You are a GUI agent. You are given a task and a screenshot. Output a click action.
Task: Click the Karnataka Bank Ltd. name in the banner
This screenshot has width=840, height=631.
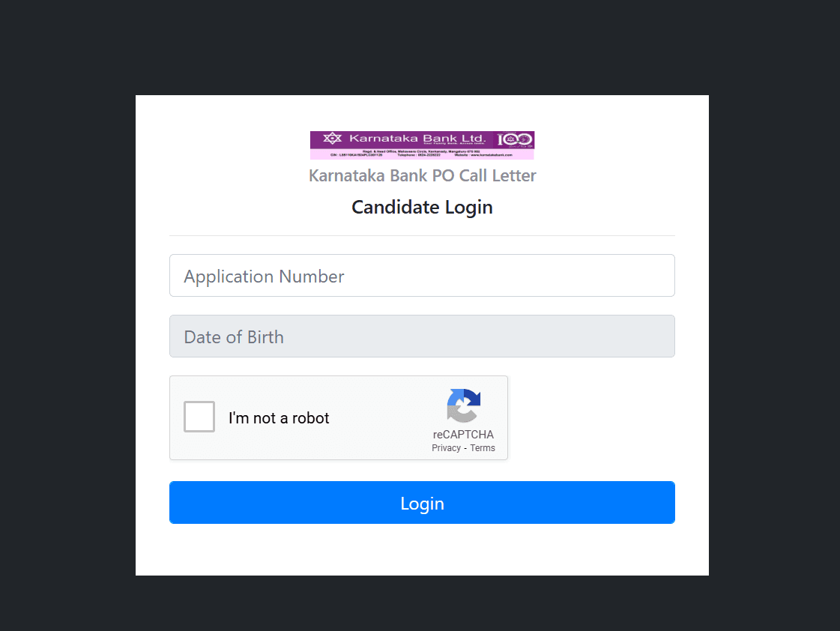coord(417,139)
